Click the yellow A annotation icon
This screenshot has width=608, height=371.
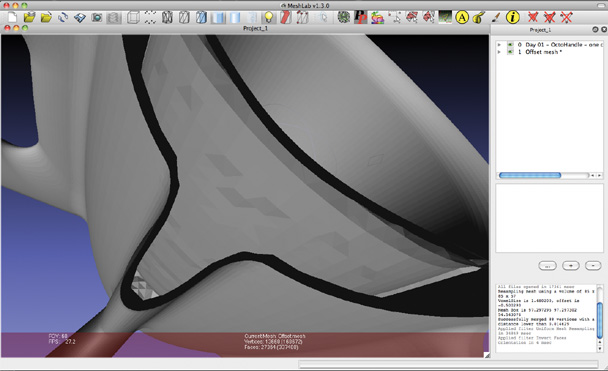coord(462,17)
